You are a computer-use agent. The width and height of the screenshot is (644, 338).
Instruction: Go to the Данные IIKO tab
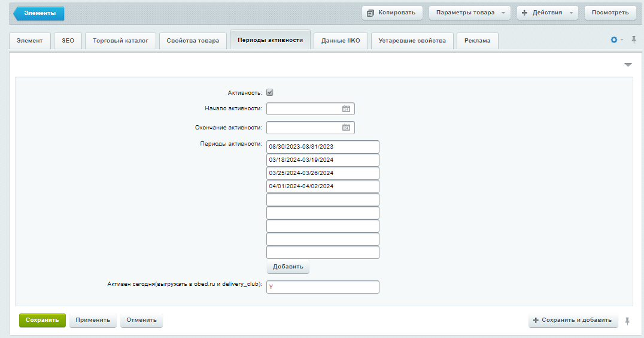[x=341, y=41]
